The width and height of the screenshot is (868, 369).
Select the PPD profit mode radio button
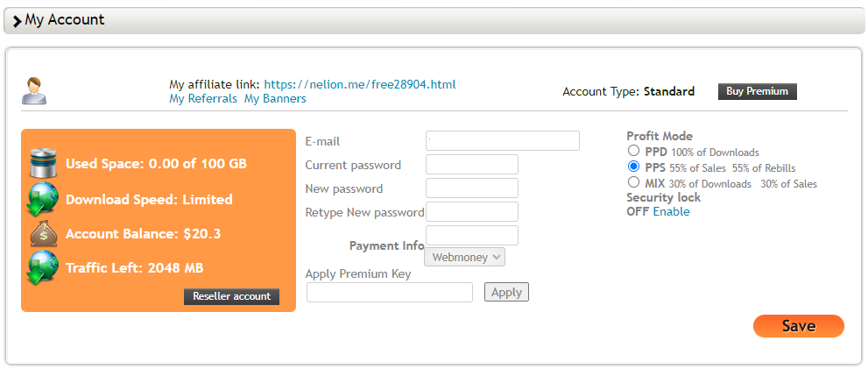pyautogui.click(x=633, y=151)
